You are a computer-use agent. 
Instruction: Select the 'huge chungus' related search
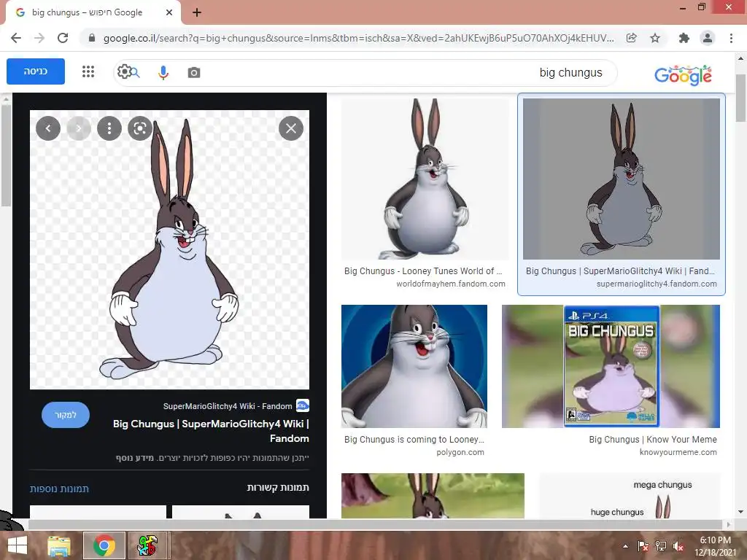click(x=617, y=513)
